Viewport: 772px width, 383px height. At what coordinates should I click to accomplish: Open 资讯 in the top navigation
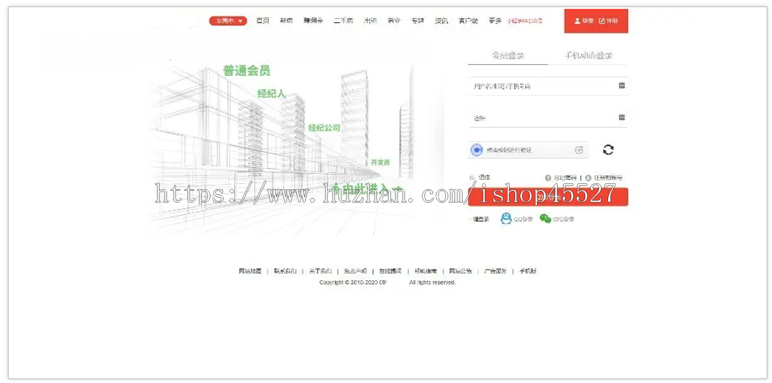click(441, 21)
